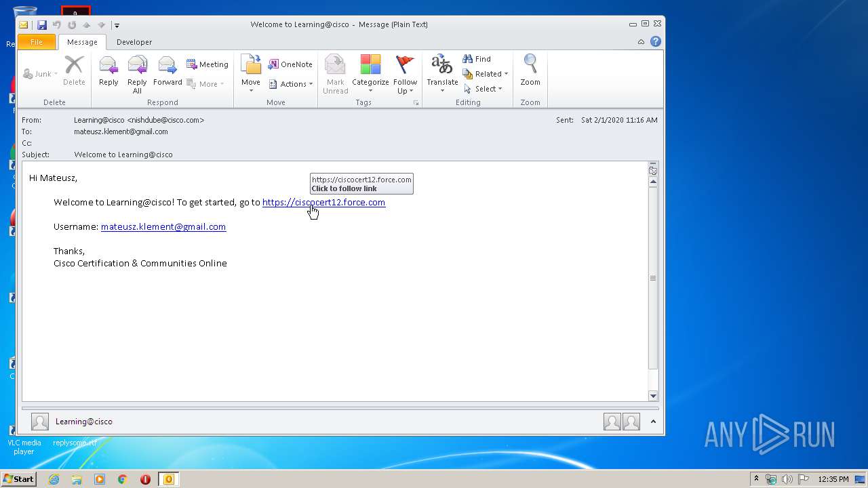Click the Next Item down arrow icon
This screenshot has width=868, height=488.
coord(102,25)
